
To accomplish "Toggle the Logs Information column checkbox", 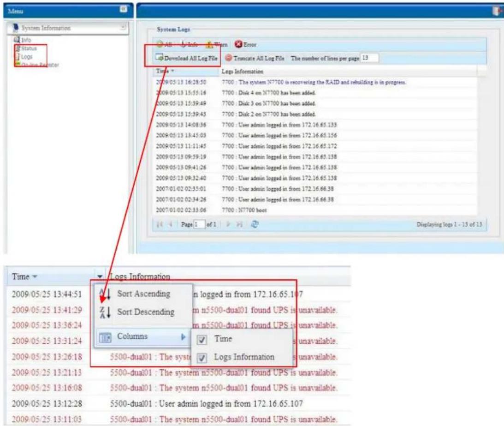I will coord(201,358).
